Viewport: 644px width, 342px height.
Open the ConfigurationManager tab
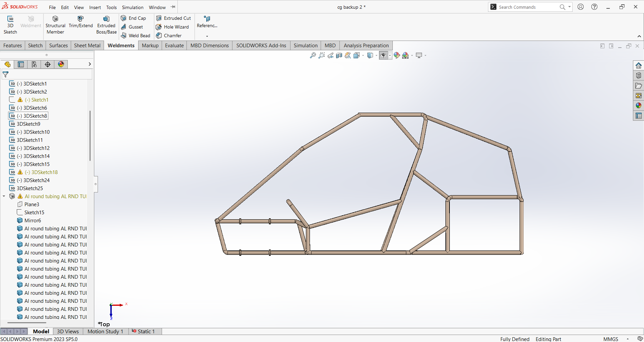pos(34,64)
